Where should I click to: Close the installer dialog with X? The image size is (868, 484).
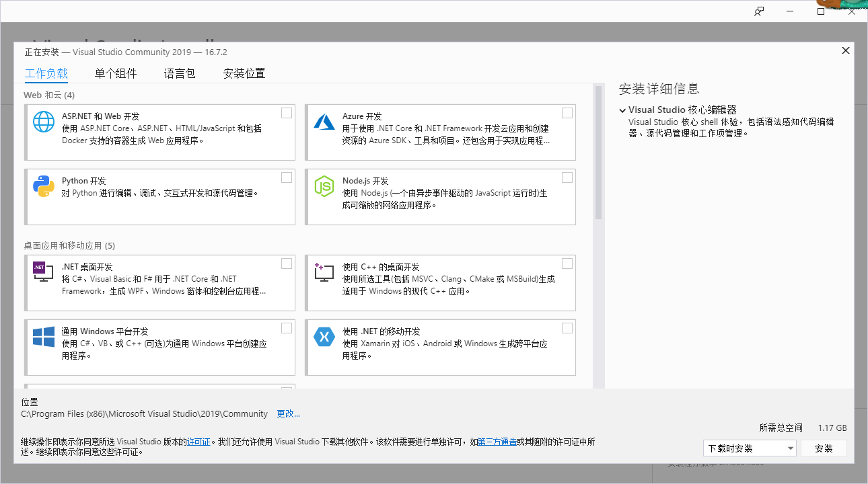846,50
